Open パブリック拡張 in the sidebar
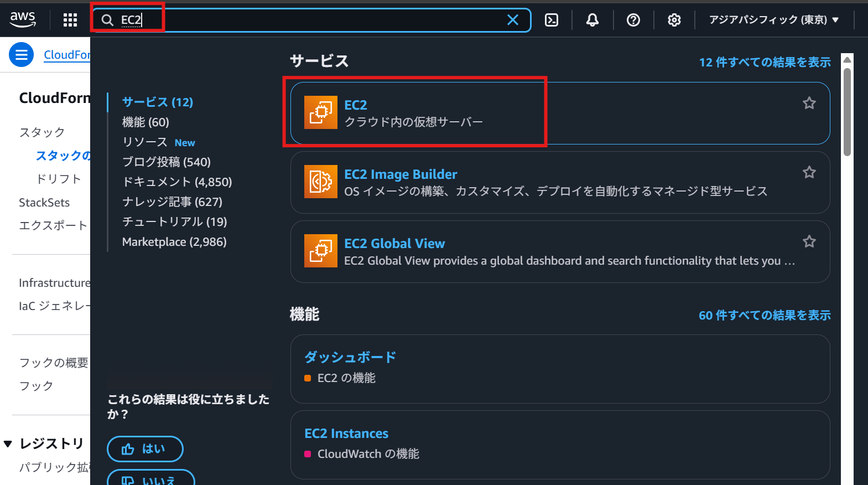 point(54,467)
